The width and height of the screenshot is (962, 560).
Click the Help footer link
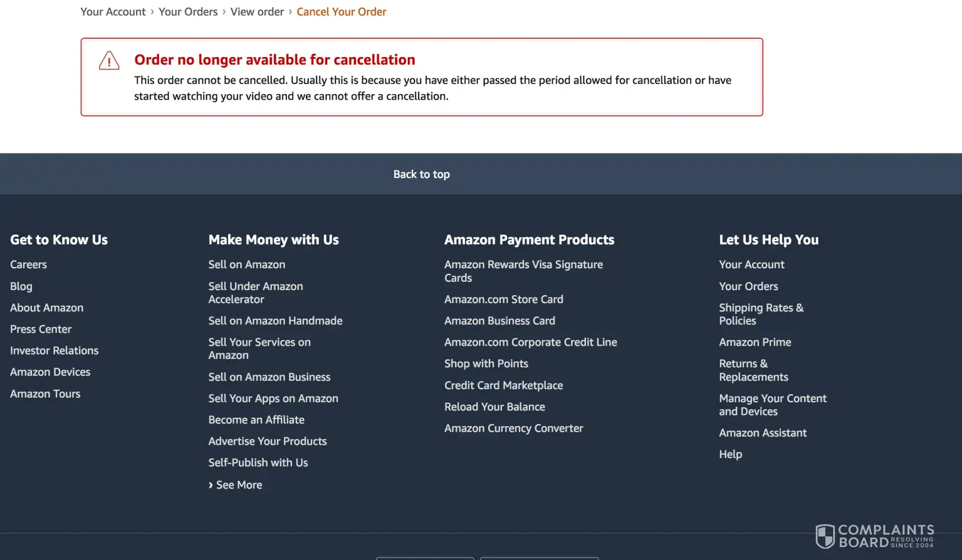click(730, 454)
